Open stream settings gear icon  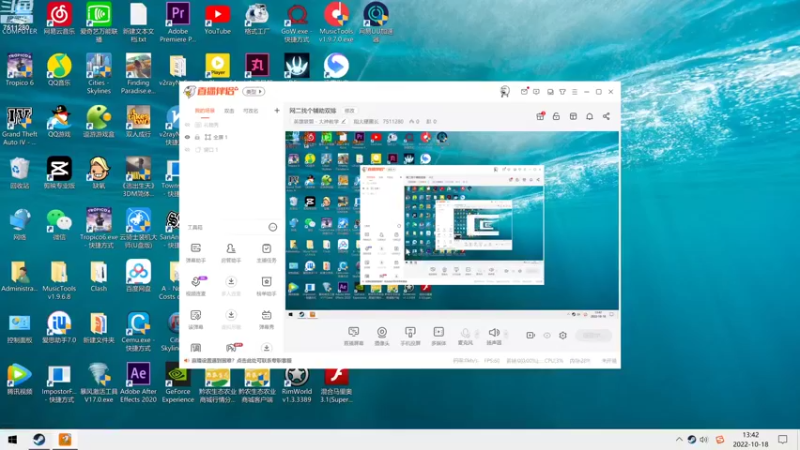coord(563,335)
